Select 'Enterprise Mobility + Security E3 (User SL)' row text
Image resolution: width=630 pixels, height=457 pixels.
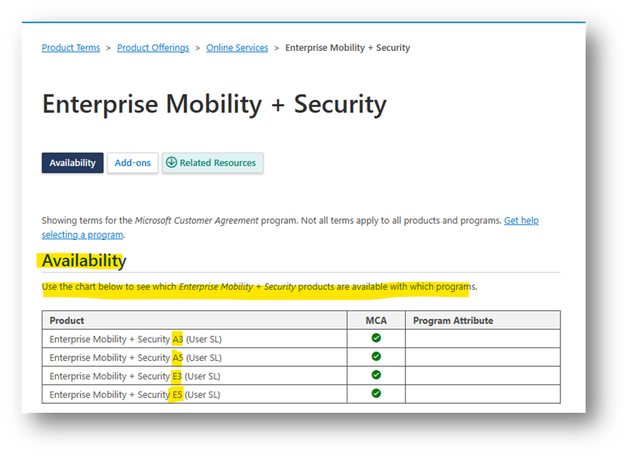click(x=135, y=376)
